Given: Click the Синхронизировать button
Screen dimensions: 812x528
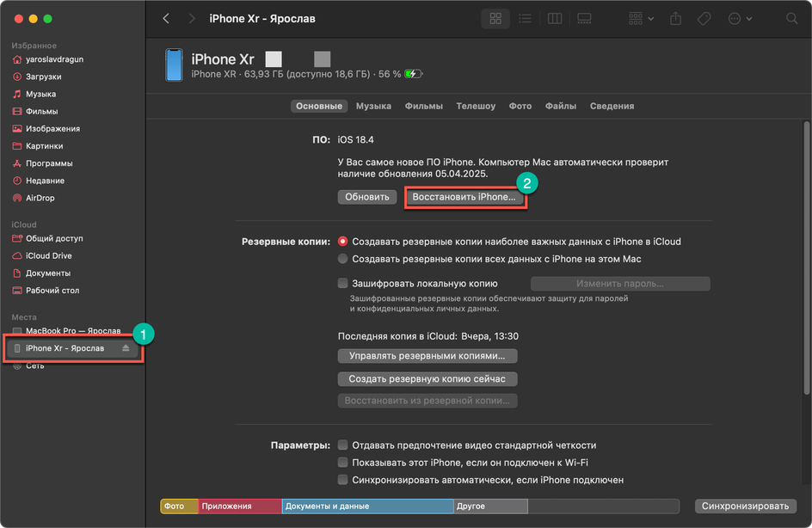Looking at the screenshot, I should pyautogui.click(x=745, y=507).
